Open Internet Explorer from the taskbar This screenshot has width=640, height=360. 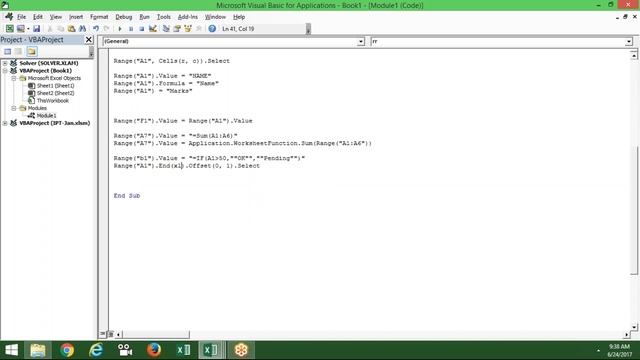pyautogui.click(x=96, y=350)
